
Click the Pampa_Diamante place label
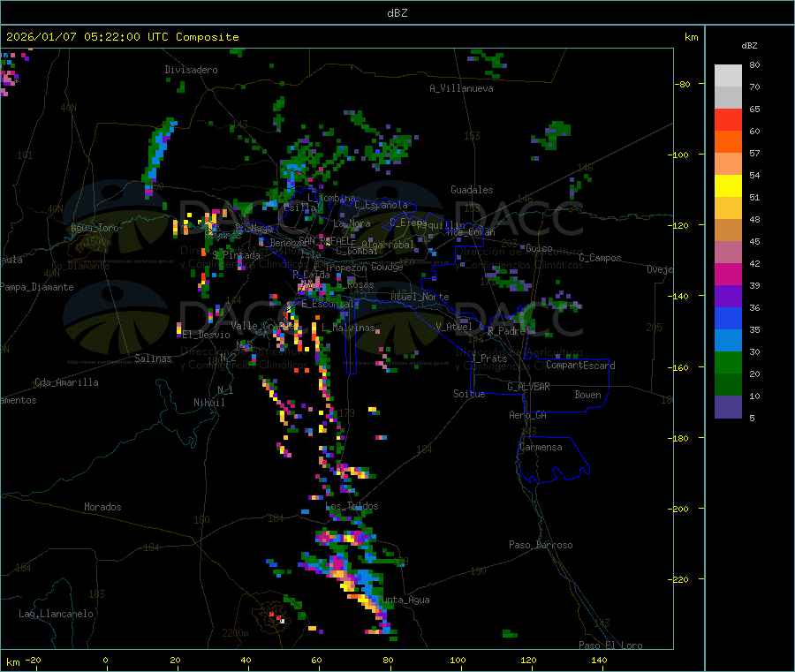[x=37, y=287]
